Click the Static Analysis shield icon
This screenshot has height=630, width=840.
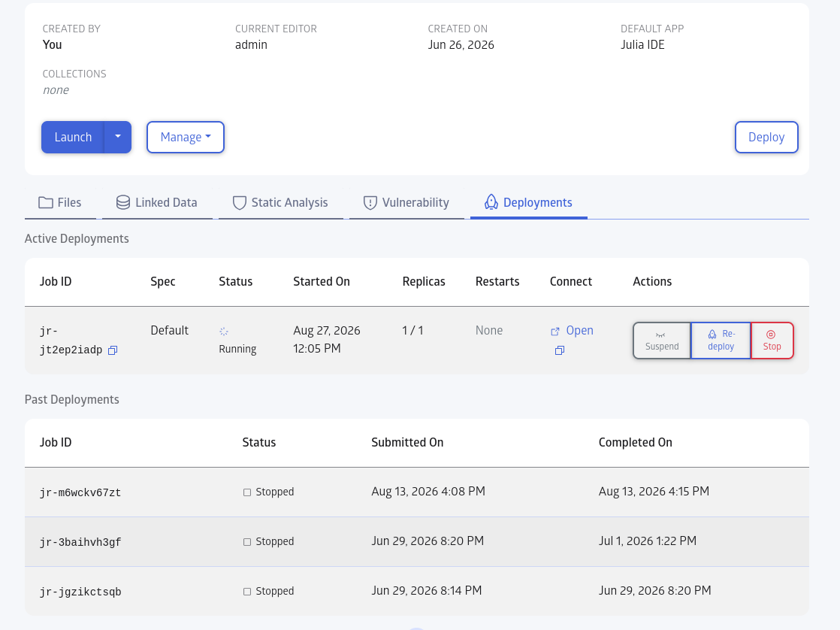coord(240,203)
